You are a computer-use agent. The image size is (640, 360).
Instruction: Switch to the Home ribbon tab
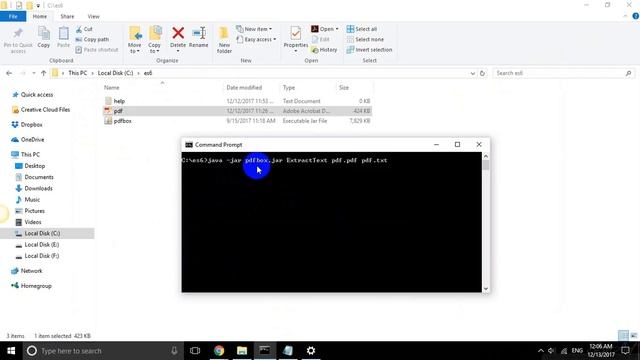click(40, 16)
